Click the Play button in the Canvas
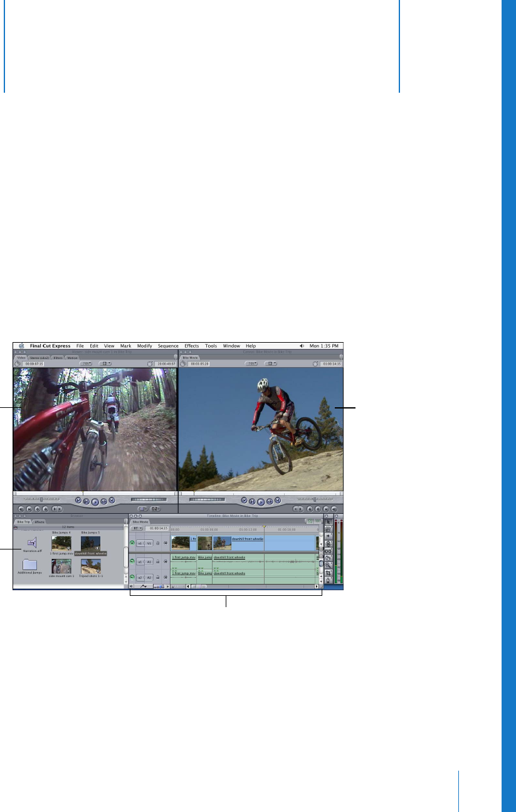 tap(261, 501)
